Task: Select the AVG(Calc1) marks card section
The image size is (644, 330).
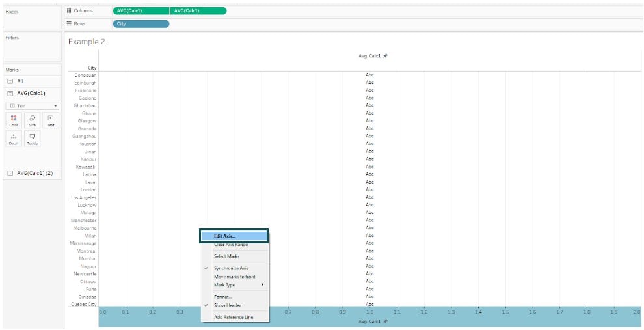Action: 32,93
